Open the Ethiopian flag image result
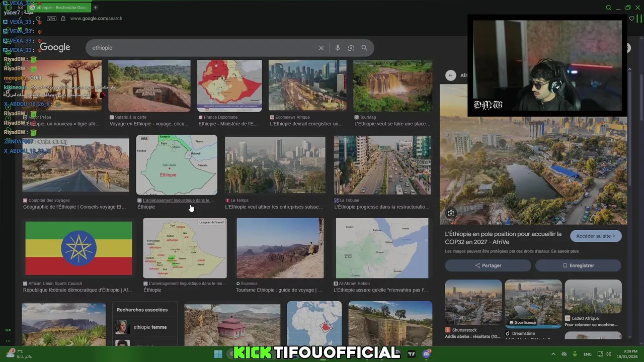This screenshot has width=644, height=362. pyautogui.click(x=79, y=248)
